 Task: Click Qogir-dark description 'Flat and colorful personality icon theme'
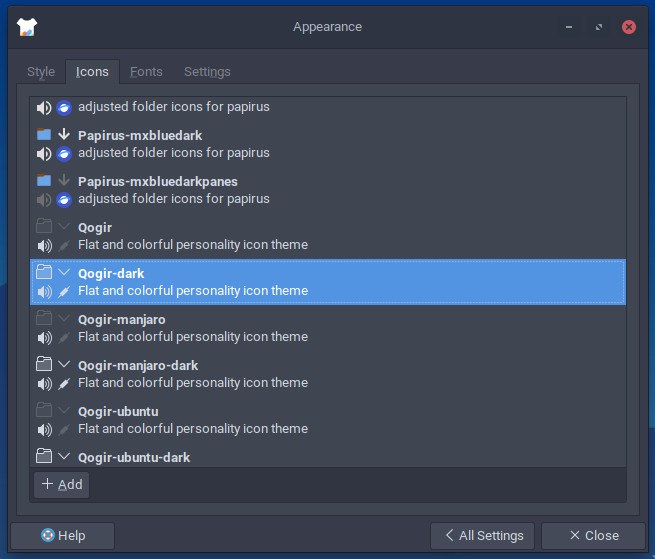coord(193,291)
